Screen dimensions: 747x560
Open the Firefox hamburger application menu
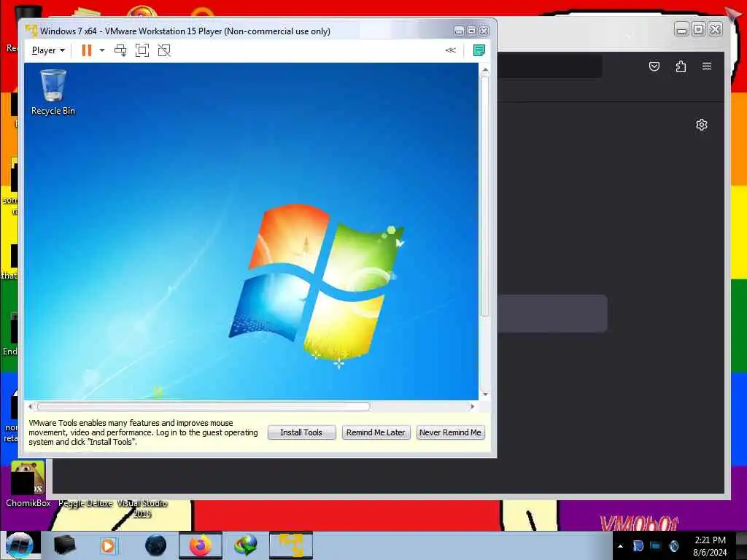coord(707,66)
